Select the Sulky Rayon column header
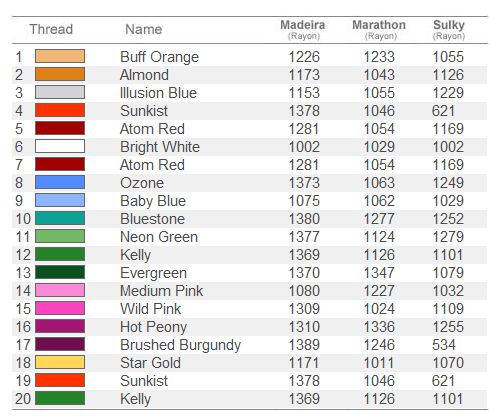Image resolution: width=500 pixels, height=420 pixels. [x=449, y=30]
